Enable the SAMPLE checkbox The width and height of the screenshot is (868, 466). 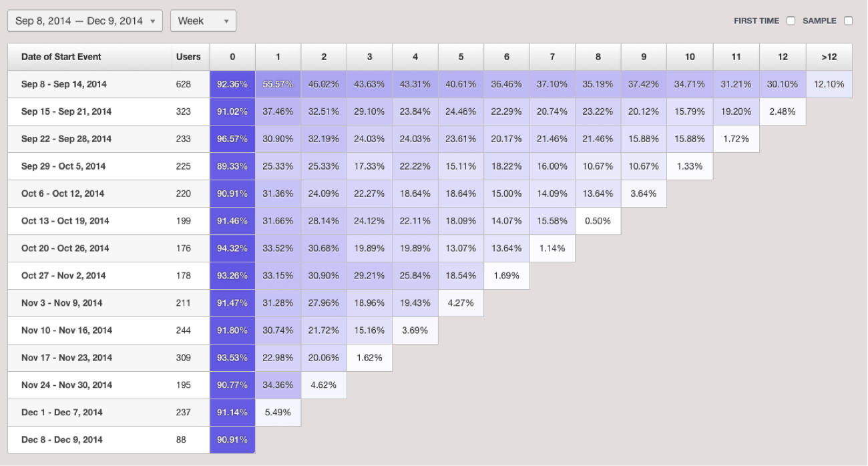pyautogui.click(x=849, y=21)
